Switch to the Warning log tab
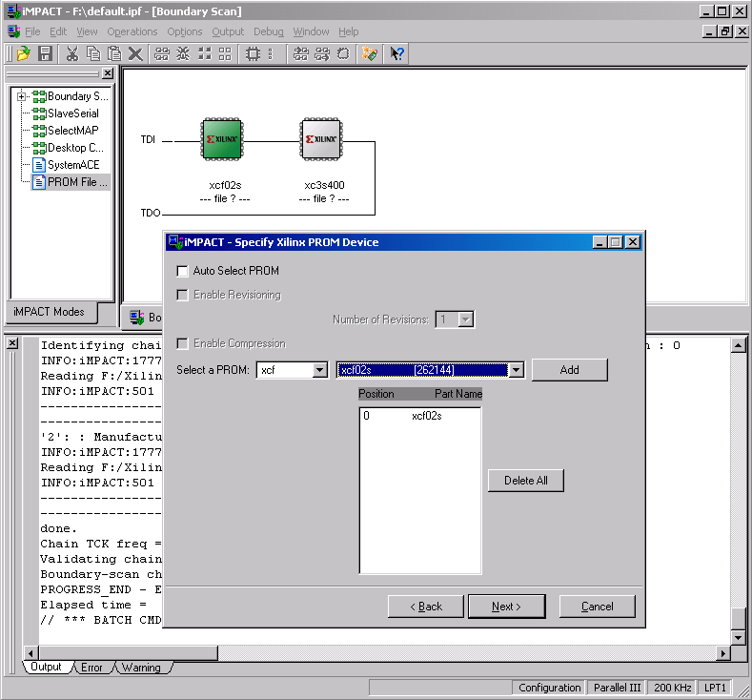The width and height of the screenshot is (752, 700). (x=141, y=668)
